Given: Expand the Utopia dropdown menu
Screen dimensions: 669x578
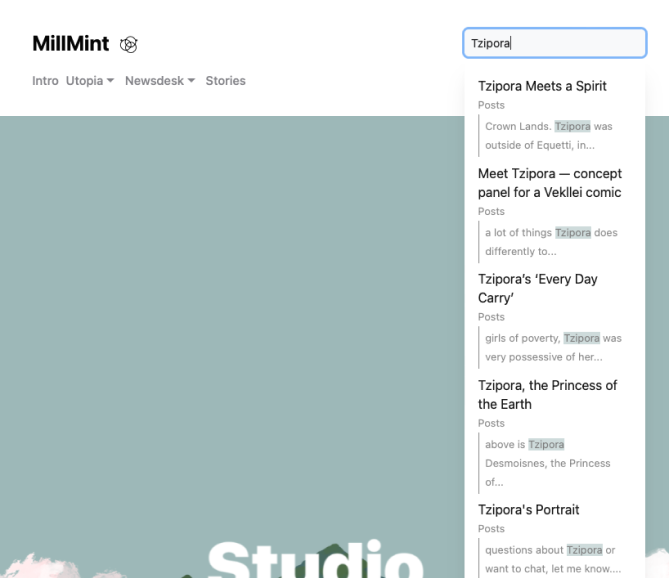Looking at the screenshot, I should pos(90,81).
